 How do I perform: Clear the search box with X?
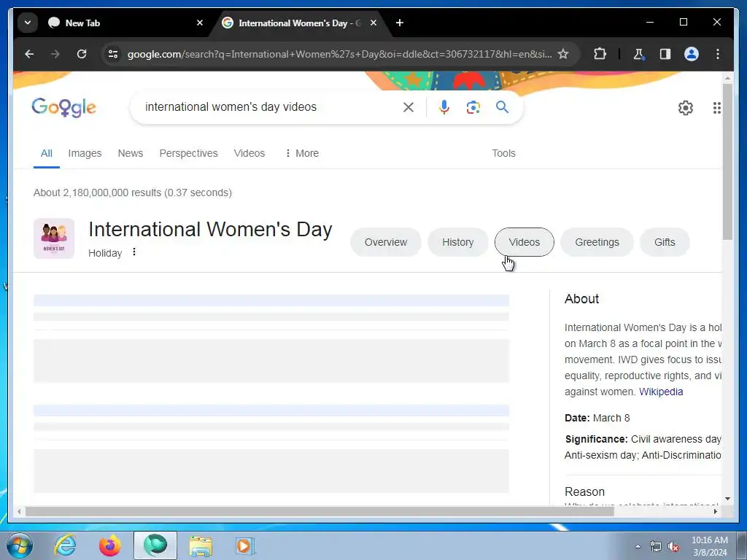coord(409,107)
